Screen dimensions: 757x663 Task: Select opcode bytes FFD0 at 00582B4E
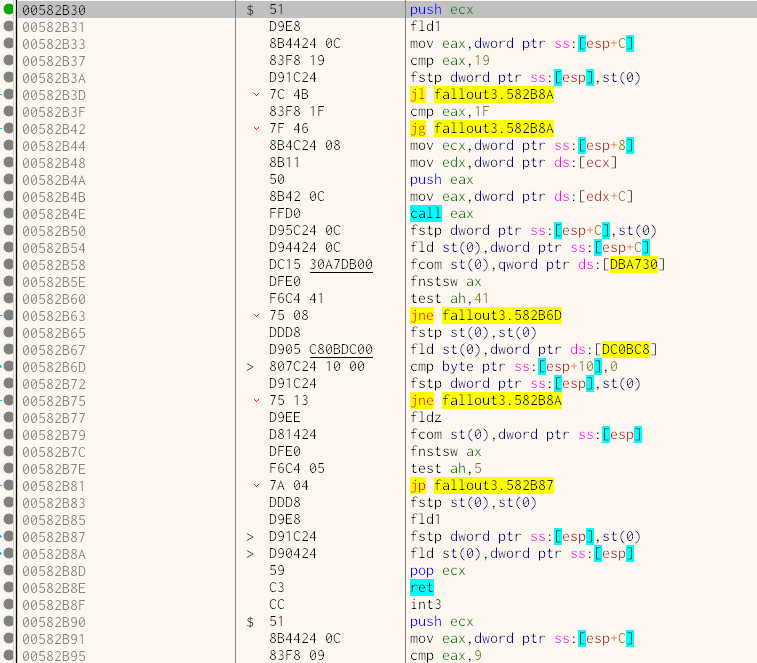click(285, 213)
